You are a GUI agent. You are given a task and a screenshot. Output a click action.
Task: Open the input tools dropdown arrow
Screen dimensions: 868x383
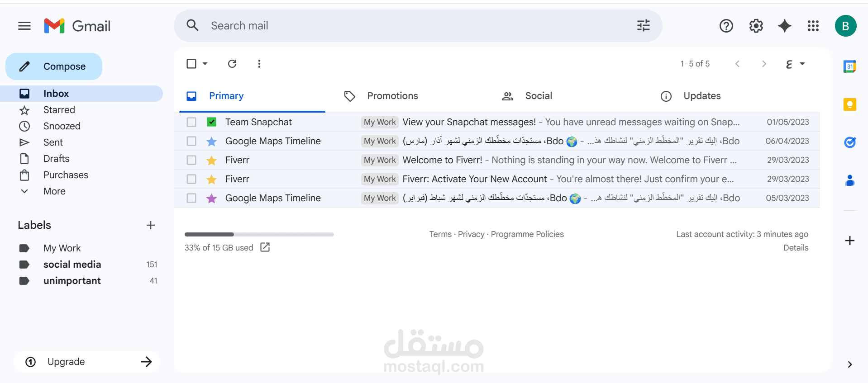802,64
